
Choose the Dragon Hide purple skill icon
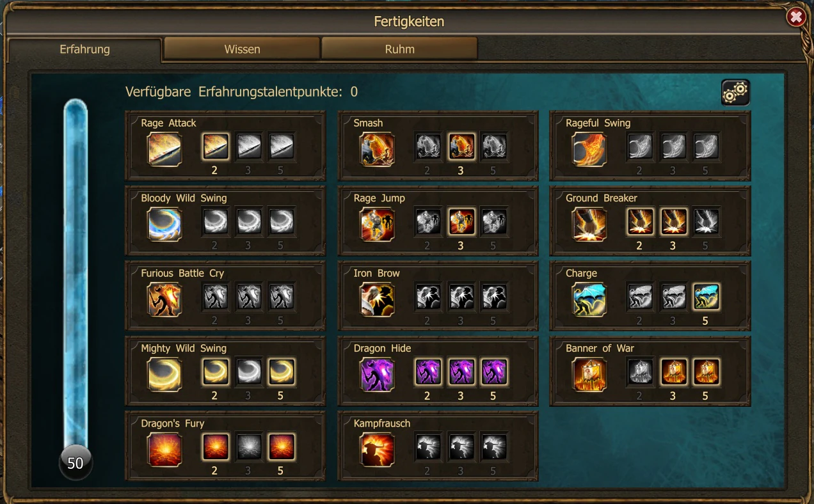377,375
